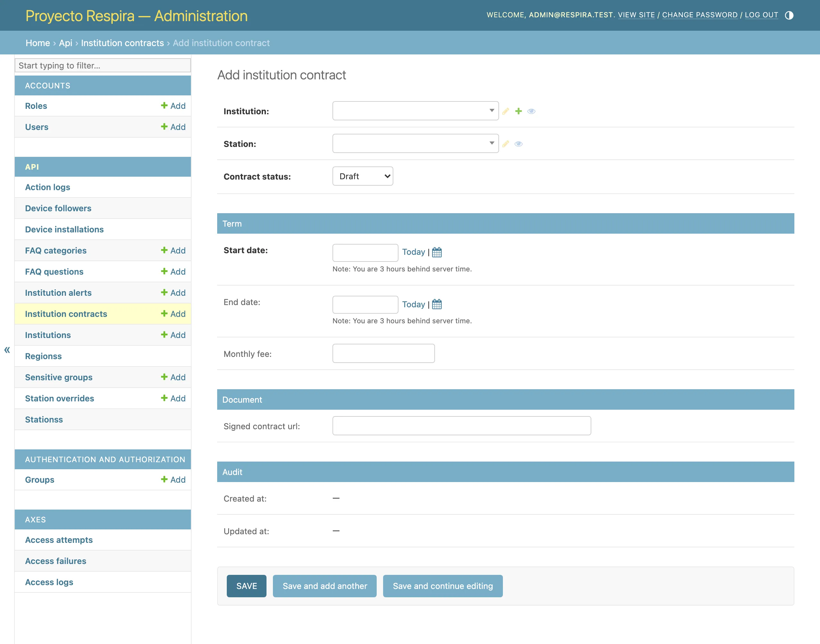The width and height of the screenshot is (820, 644).
Task: Open Stationss in the sidebar
Action: 44,419
